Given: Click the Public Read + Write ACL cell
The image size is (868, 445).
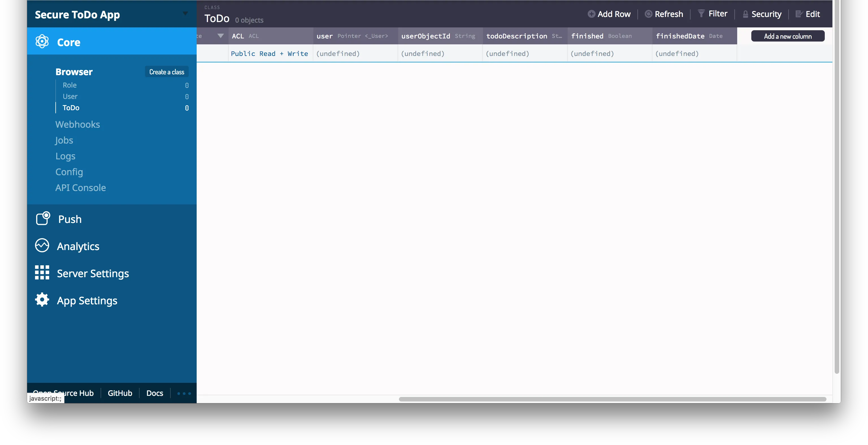Looking at the screenshot, I should pos(269,54).
